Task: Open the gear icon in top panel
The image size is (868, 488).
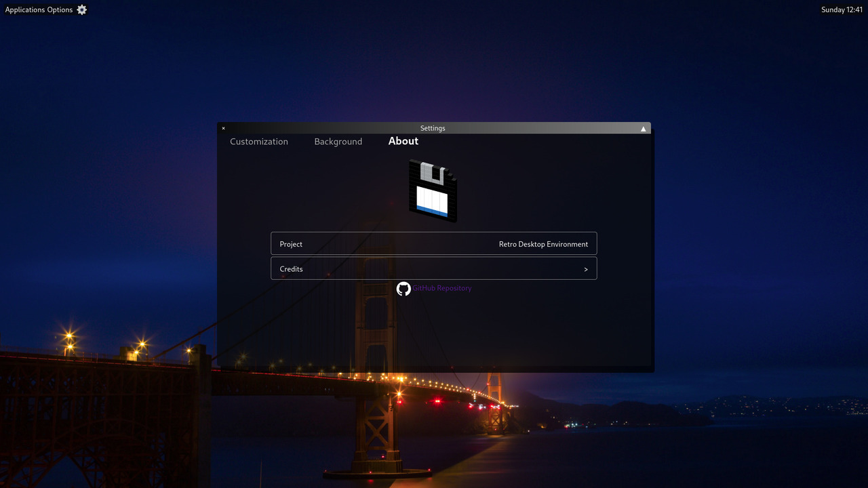Action: pyautogui.click(x=82, y=9)
